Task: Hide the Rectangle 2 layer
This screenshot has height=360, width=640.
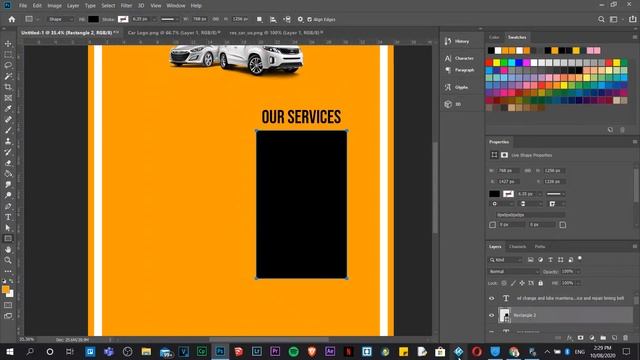Action: coord(491,315)
